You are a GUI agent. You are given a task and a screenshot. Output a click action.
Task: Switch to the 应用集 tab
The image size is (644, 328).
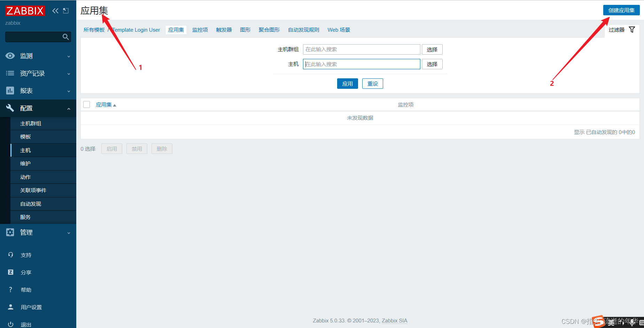coord(176,30)
